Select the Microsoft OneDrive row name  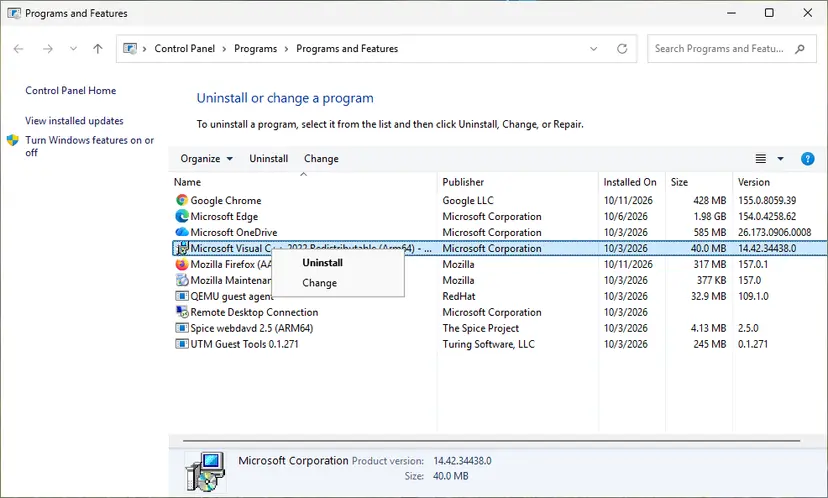pyautogui.click(x=234, y=232)
